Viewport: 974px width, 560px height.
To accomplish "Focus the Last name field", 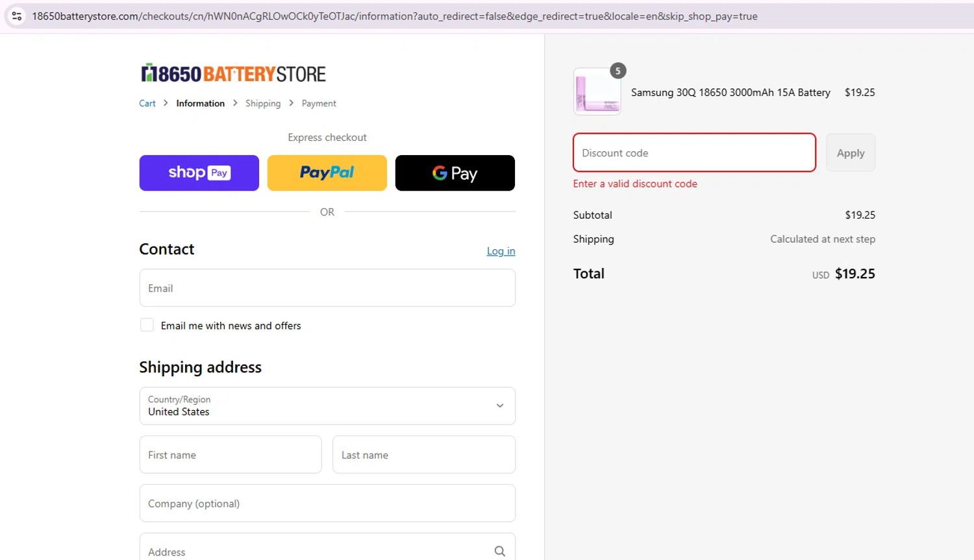I will click(424, 455).
